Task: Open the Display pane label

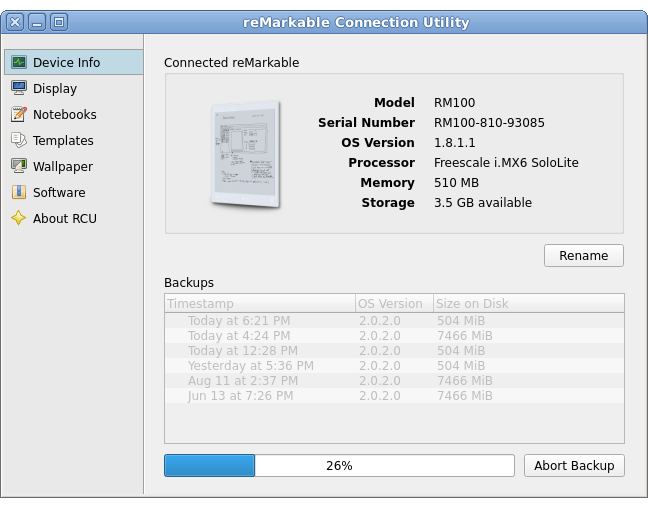Action: point(55,88)
